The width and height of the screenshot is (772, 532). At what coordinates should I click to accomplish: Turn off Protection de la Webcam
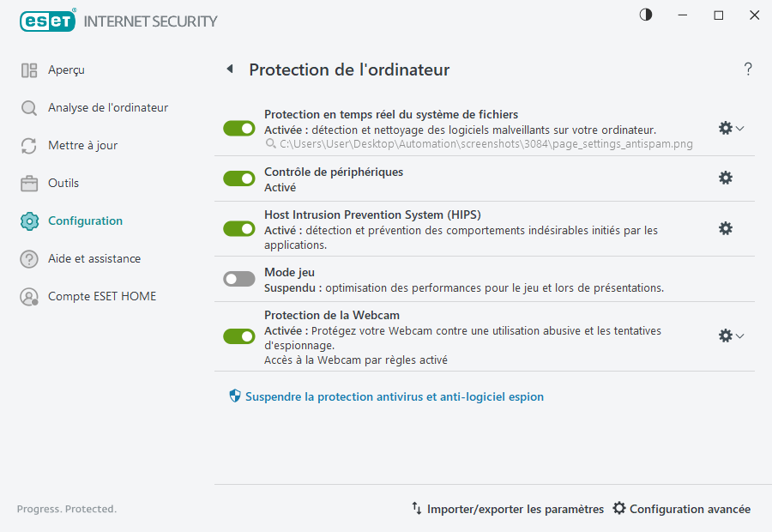pos(238,336)
